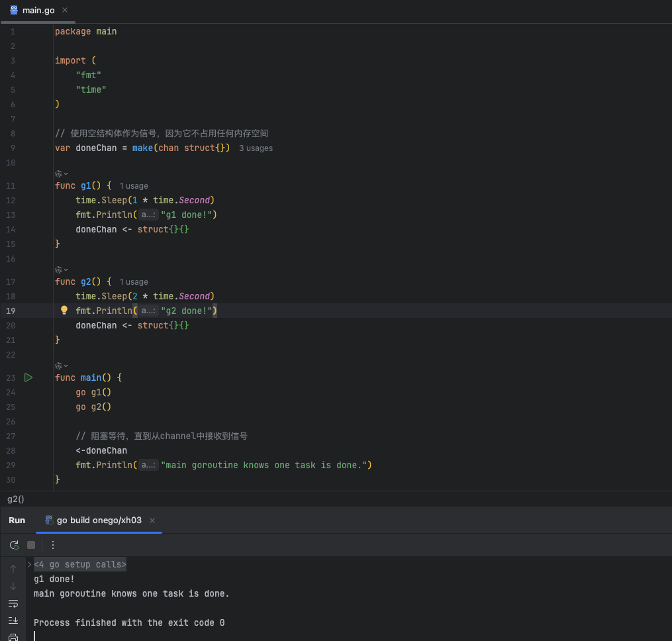Select the 'go build onego/xh03' run tab
Screen dimensions: 672x641
coord(99,520)
